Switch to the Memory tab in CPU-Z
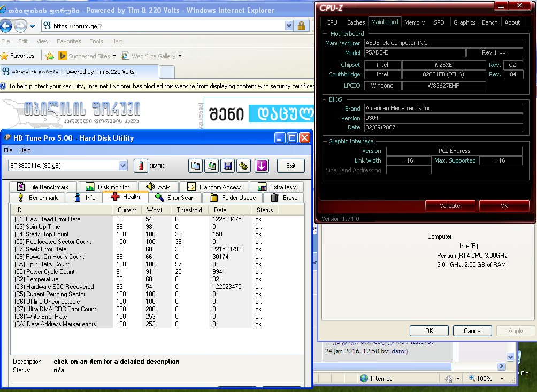The width and height of the screenshot is (537, 392). tap(415, 22)
